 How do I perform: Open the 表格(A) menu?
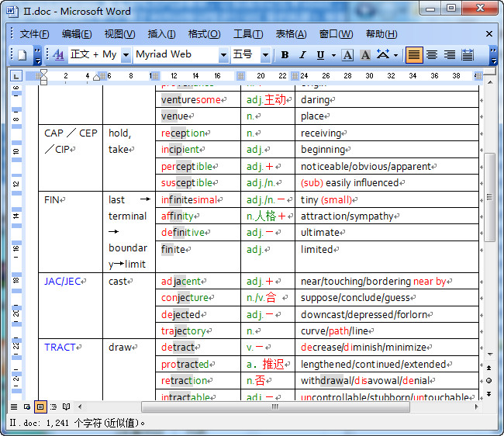coord(291,34)
